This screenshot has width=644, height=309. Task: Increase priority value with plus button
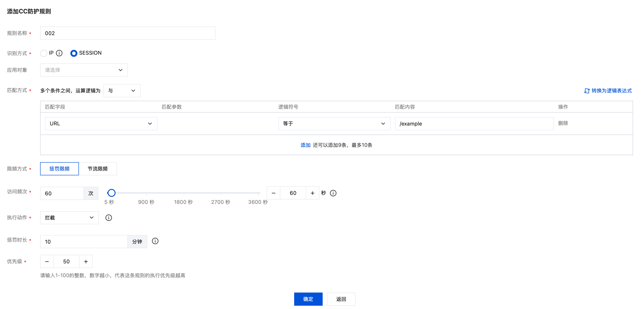click(86, 261)
